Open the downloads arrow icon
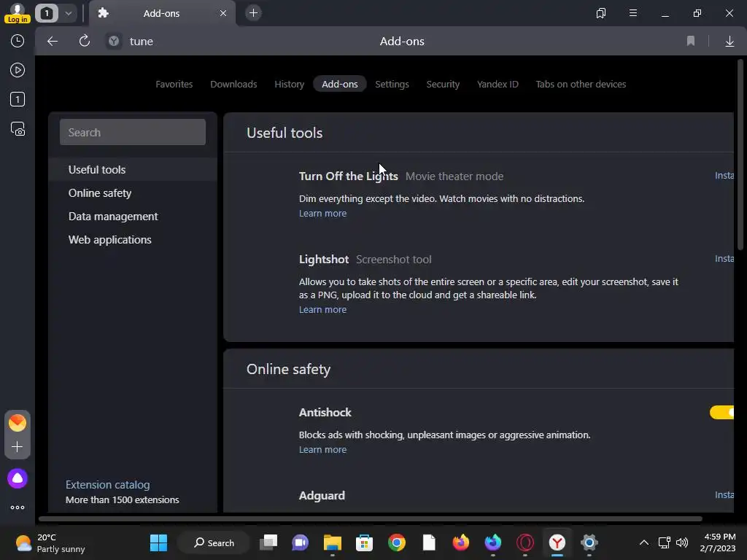 (729, 42)
